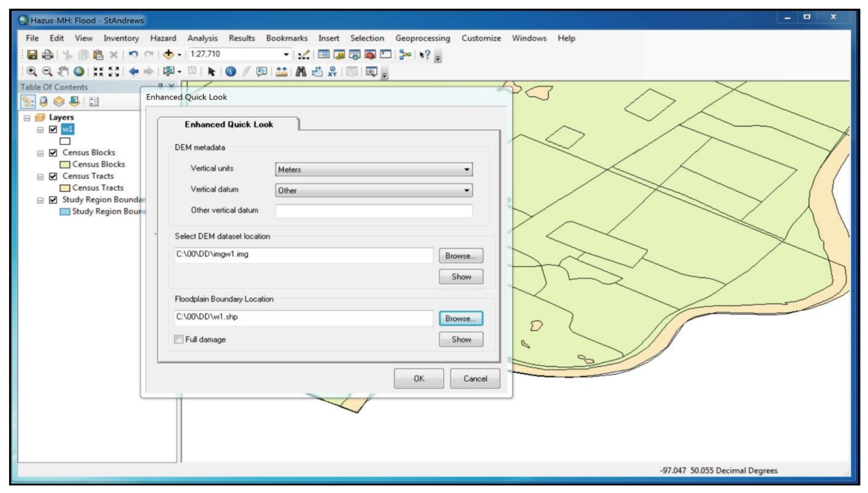Toggle the Census Tracts layer visibility

click(53, 176)
